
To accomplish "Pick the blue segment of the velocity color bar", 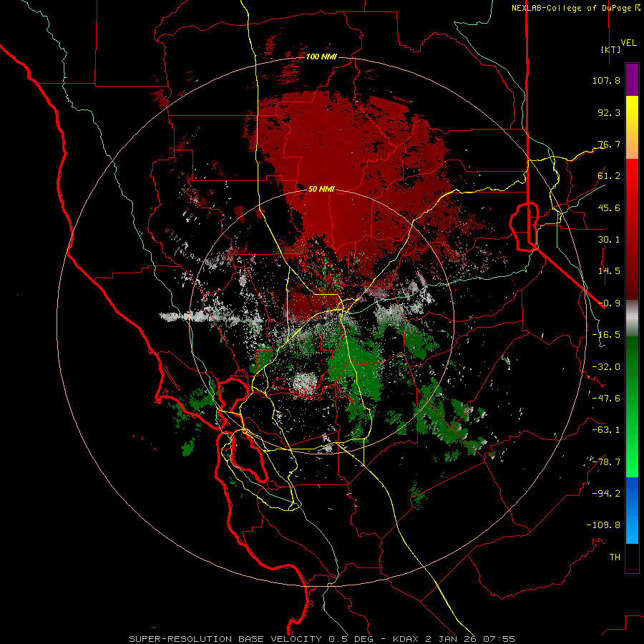I will click(x=632, y=510).
